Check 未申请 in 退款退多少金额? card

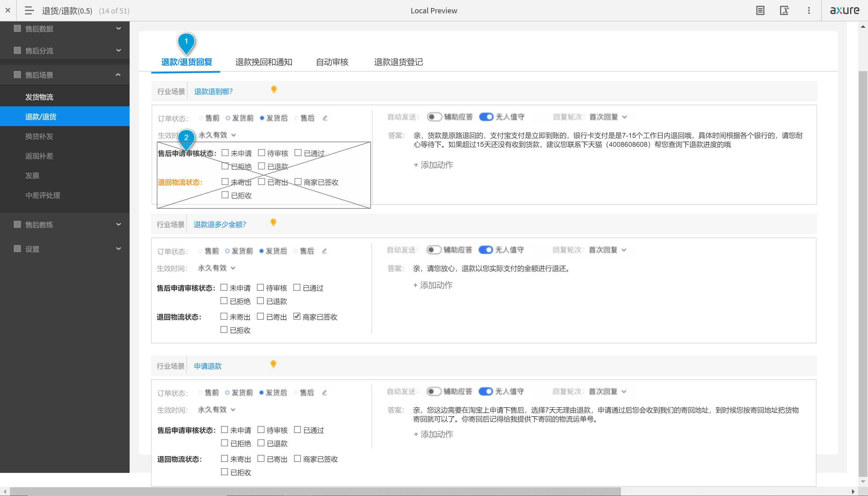[x=224, y=288]
